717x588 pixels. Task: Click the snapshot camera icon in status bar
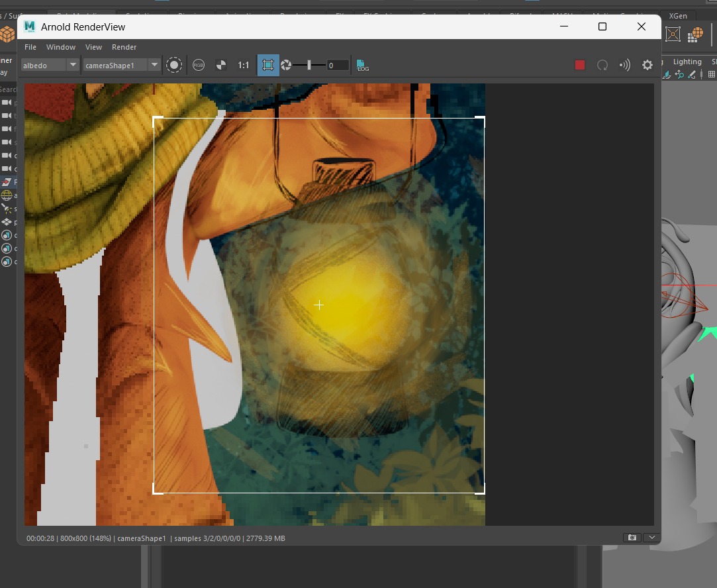pyautogui.click(x=632, y=538)
